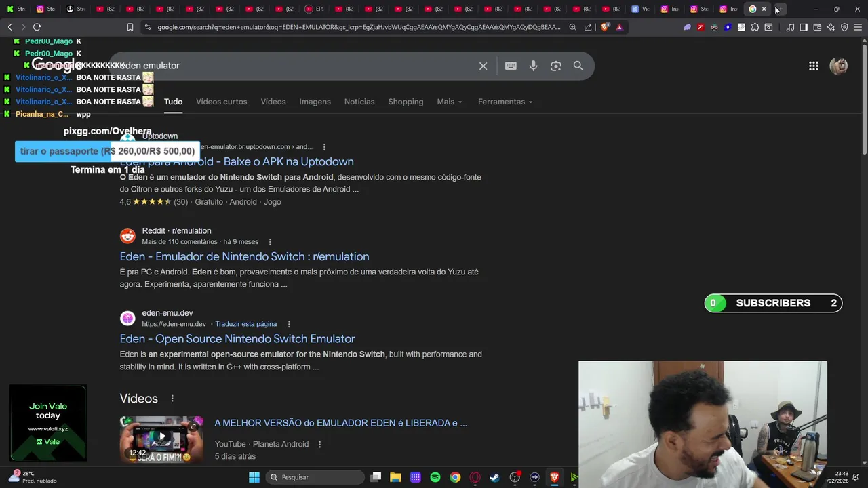Reload the page in the browser toolbar
This screenshot has height=488, width=868.
pyautogui.click(x=37, y=27)
